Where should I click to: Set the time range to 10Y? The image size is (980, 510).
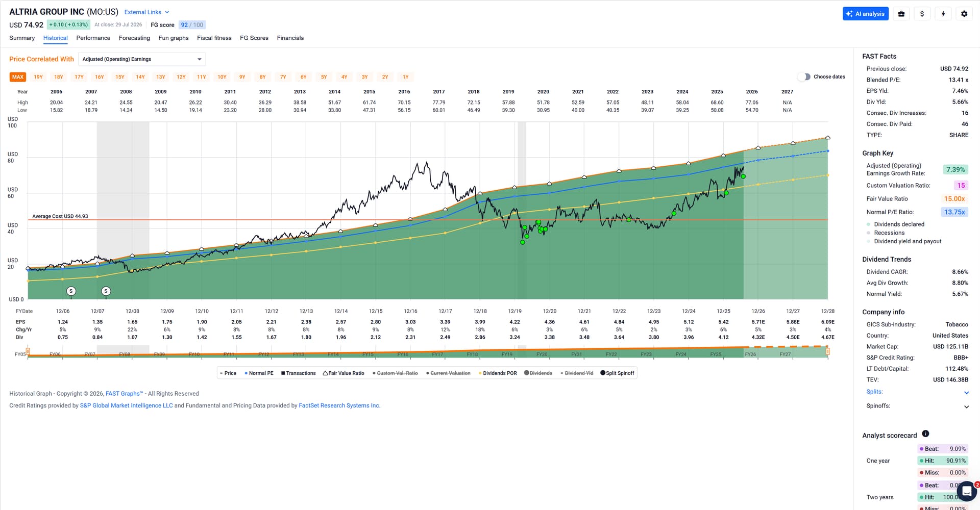pyautogui.click(x=222, y=77)
